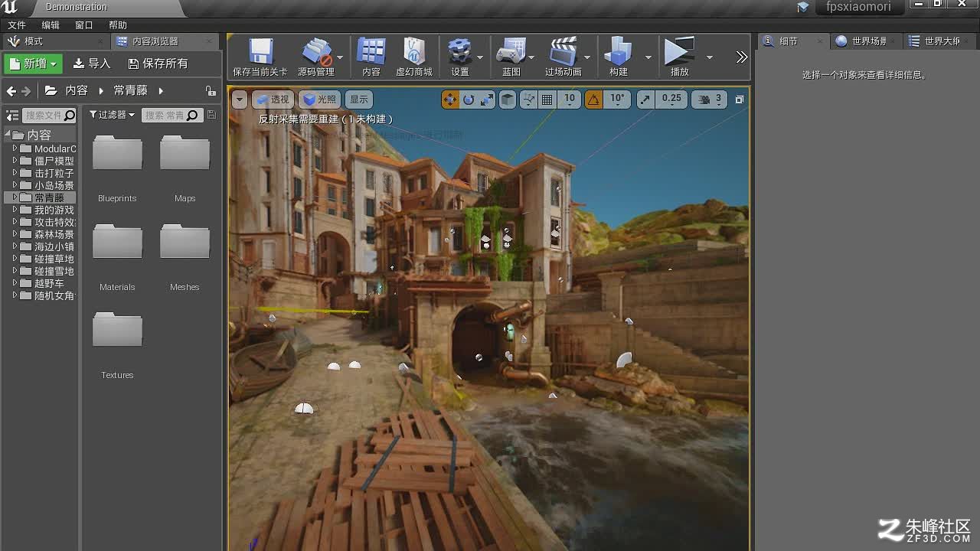The height and width of the screenshot is (551, 980).
Task: Open viewport options dropdown arrow
Action: 240,99
